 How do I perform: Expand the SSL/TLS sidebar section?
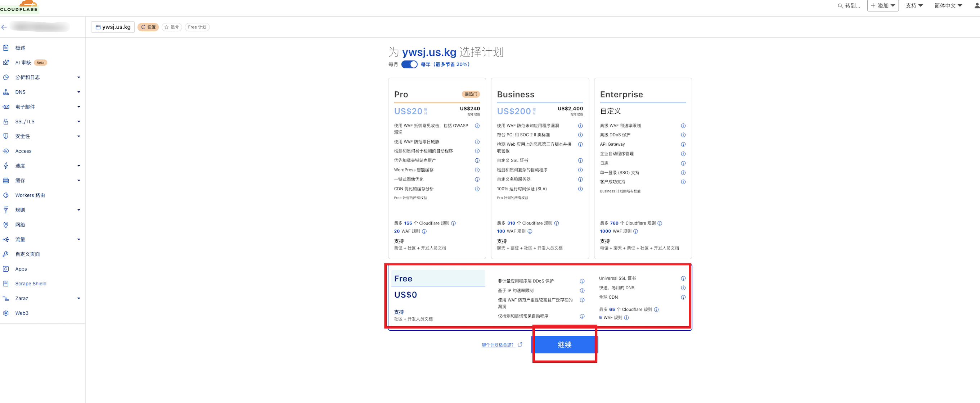[79, 122]
